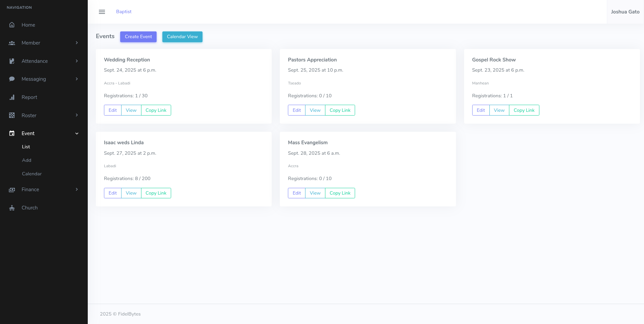644x324 pixels.
Task: Click the Baptist link in the header
Action: (124, 11)
